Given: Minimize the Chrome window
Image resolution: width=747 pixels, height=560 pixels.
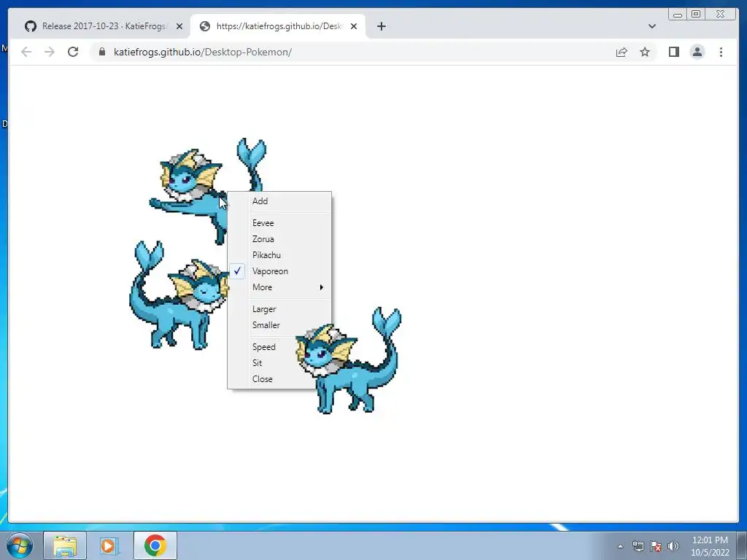Looking at the screenshot, I should pyautogui.click(x=678, y=15).
